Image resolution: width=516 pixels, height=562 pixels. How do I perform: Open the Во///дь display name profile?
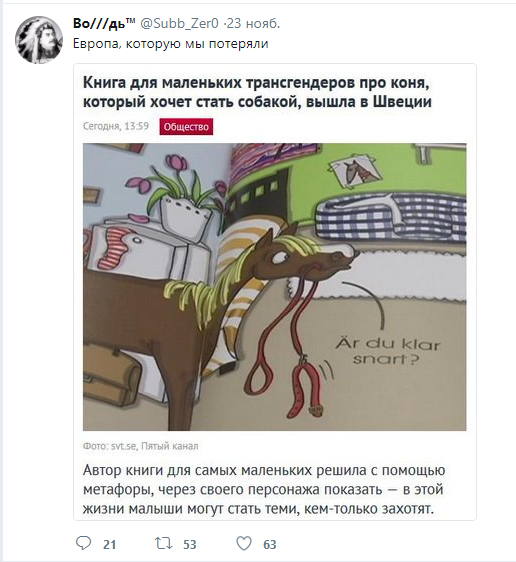[x=104, y=24]
